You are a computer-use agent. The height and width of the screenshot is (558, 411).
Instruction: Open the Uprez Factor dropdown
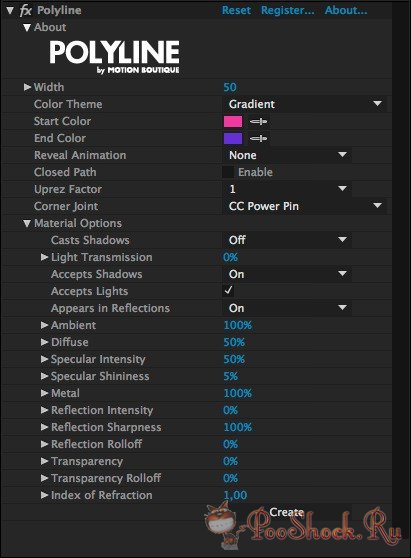click(x=287, y=189)
